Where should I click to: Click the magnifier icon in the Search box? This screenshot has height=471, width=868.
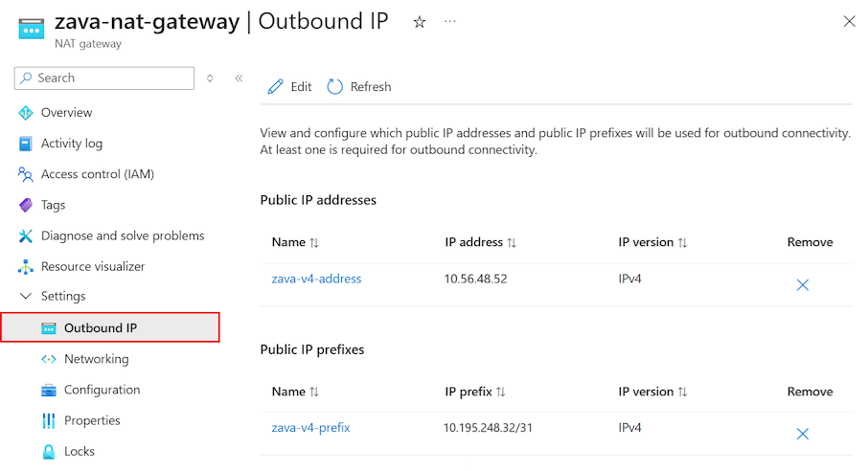[26, 78]
